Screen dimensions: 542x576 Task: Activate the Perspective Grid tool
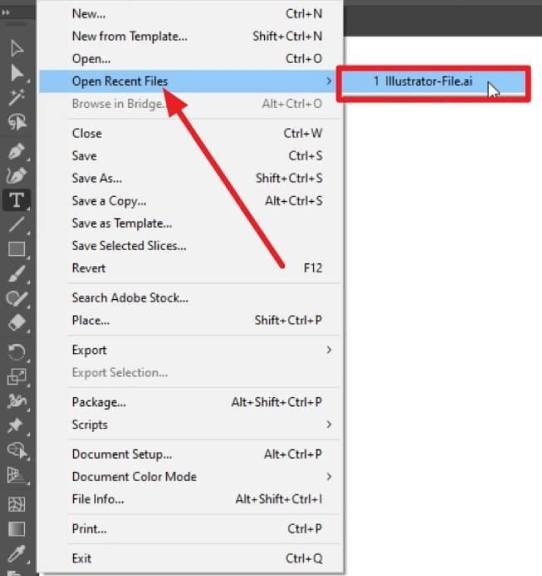[17, 475]
